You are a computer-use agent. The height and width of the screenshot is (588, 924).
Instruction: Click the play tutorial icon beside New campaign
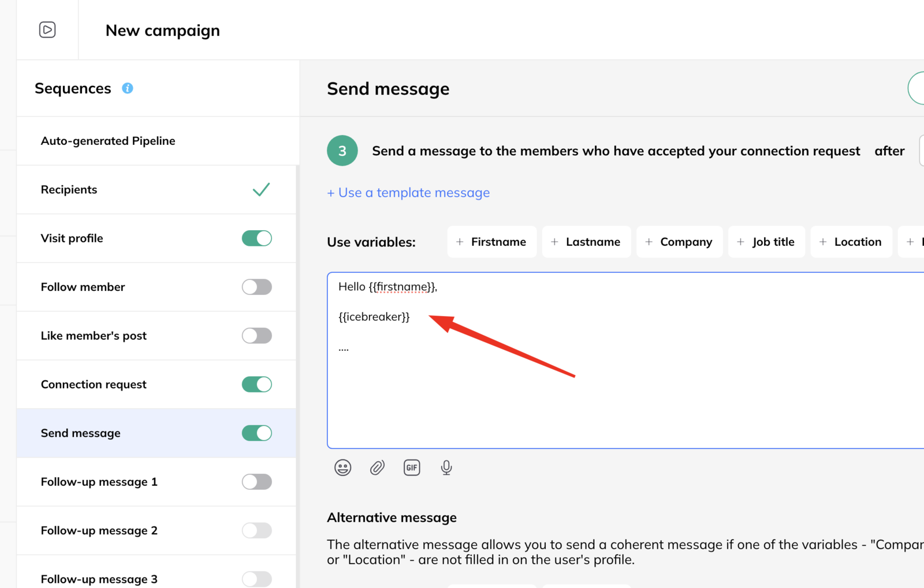pos(47,29)
